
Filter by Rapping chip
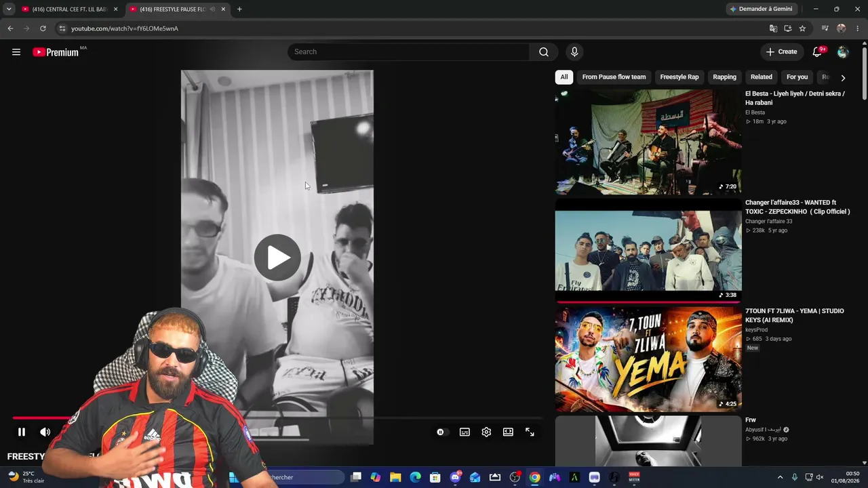724,77
